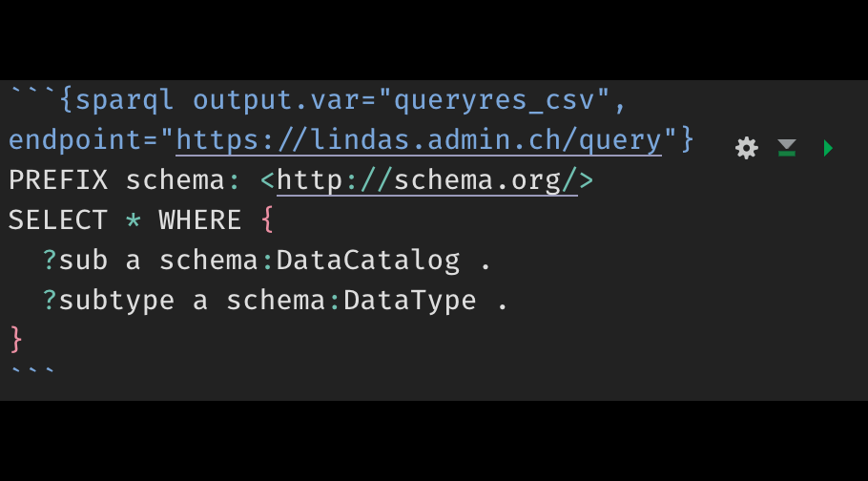Run current chunk with green play arrow

[x=828, y=148]
